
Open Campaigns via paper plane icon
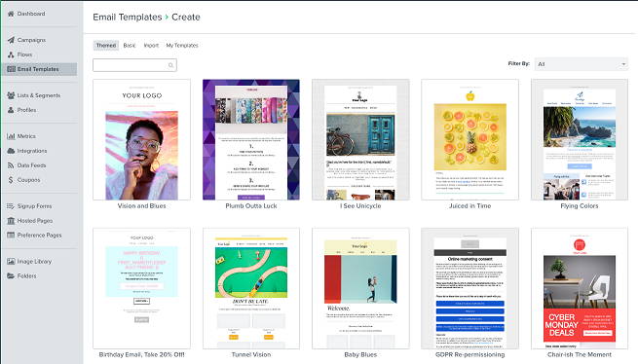11,40
